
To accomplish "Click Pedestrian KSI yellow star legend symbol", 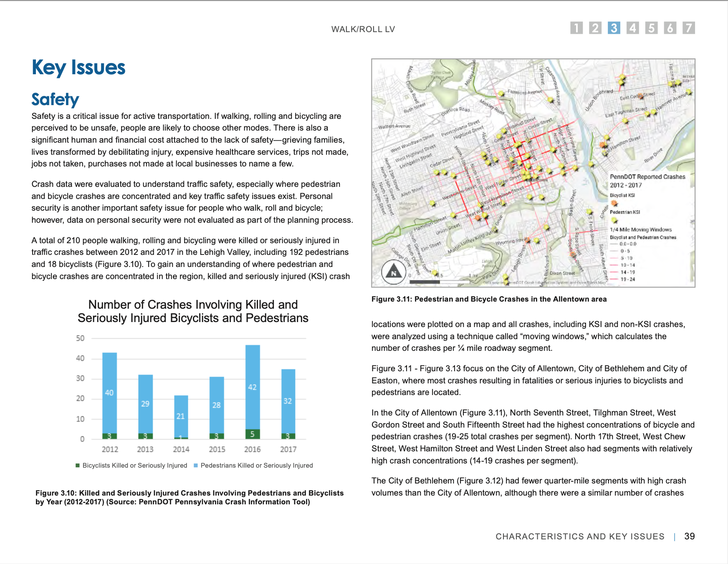I will click(x=614, y=220).
